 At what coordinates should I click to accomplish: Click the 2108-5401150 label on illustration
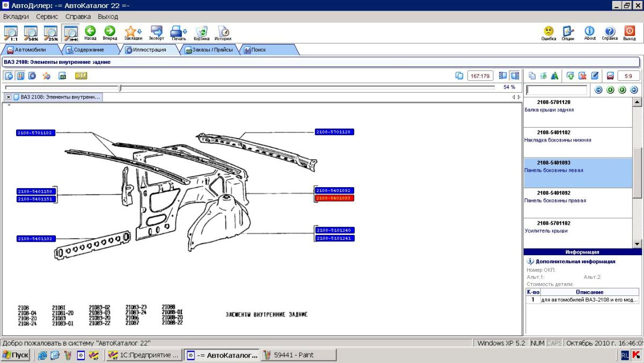(x=36, y=191)
